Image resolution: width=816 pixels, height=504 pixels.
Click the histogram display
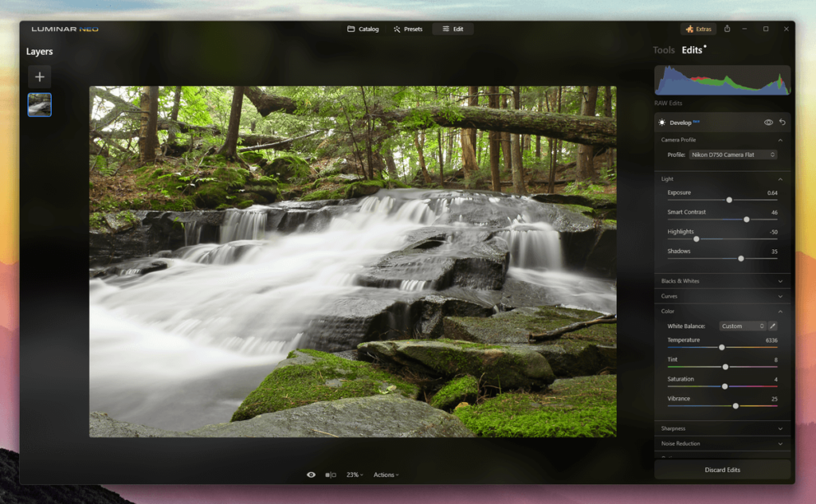pos(722,80)
